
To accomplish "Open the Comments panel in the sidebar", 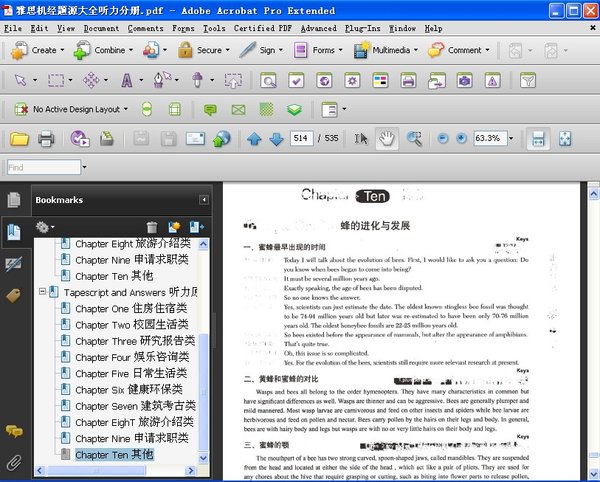I will [14, 431].
